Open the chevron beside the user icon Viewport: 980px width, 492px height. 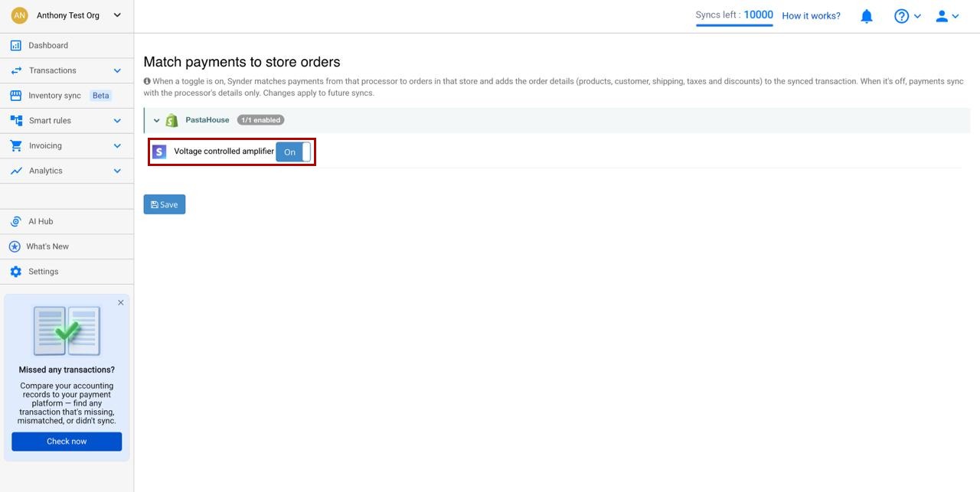click(955, 16)
